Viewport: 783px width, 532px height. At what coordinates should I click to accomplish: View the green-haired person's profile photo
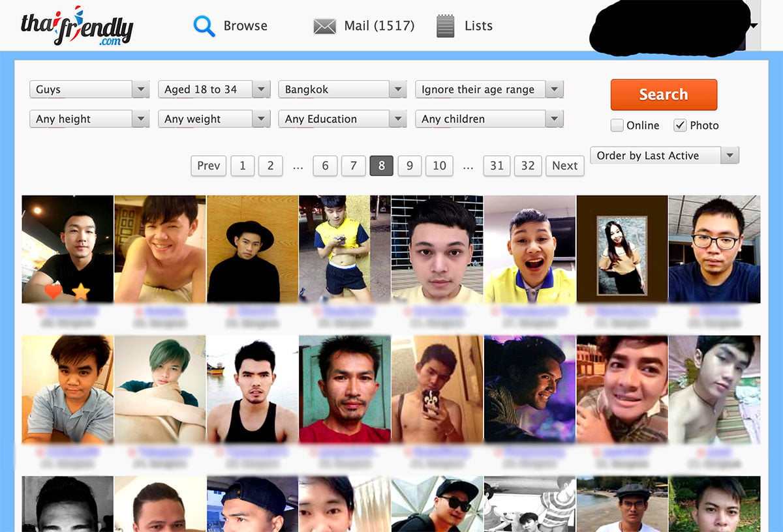click(160, 389)
